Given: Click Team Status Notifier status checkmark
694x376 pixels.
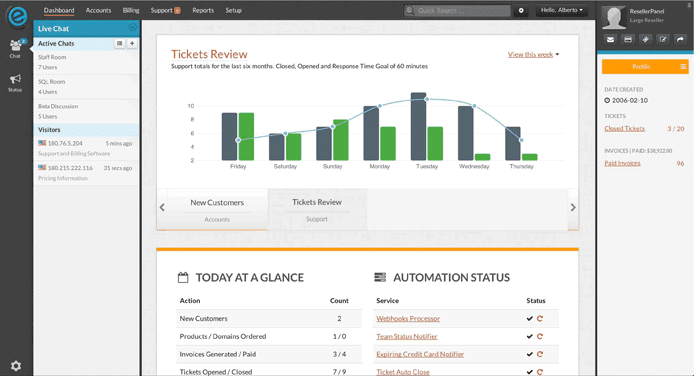Looking at the screenshot, I should [x=529, y=336].
